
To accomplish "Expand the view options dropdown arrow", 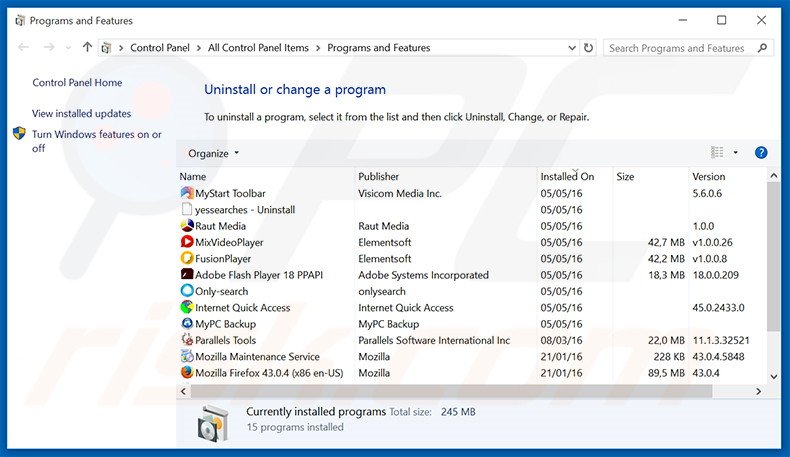I will click(736, 152).
